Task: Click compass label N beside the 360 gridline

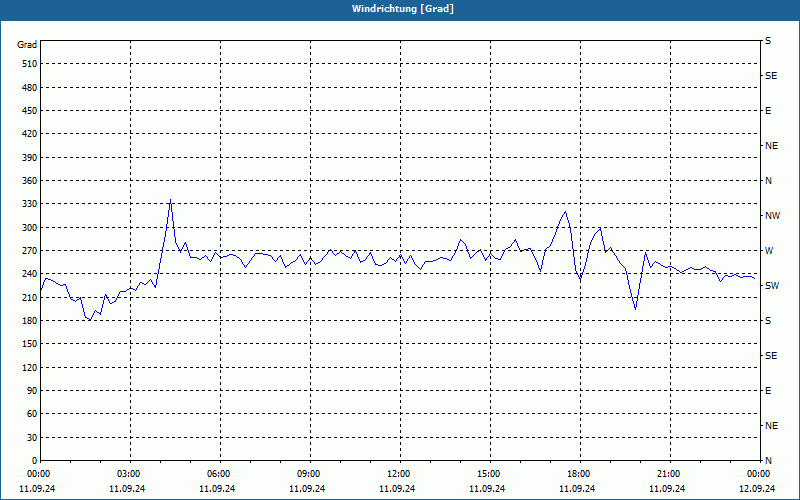Action: (x=768, y=181)
